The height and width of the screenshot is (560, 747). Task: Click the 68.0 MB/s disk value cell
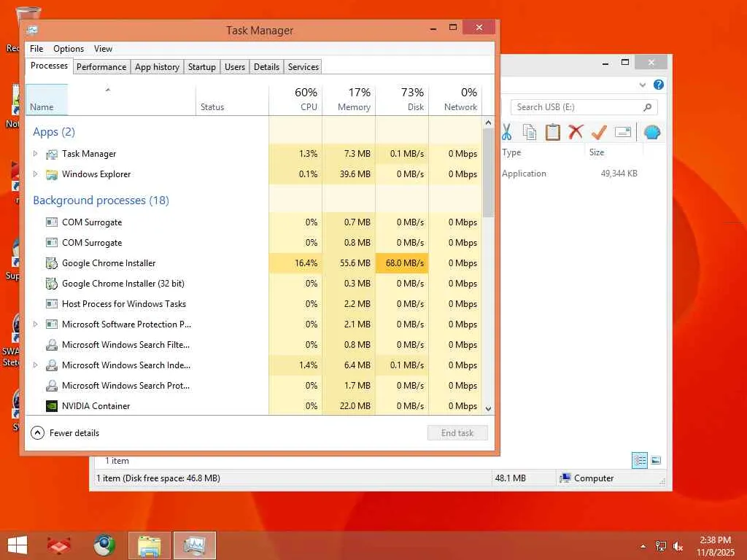pos(402,262)
